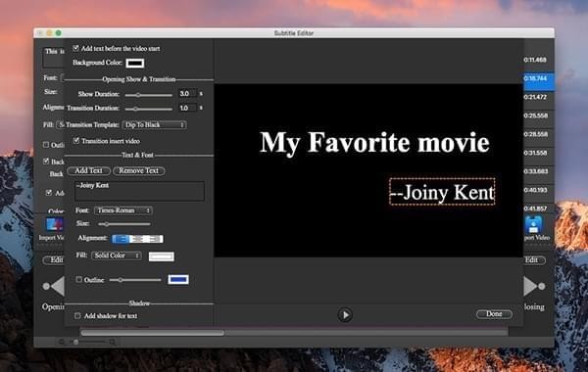Uncheck Add text before the video start
588x372 pixels.
(75, 48)
